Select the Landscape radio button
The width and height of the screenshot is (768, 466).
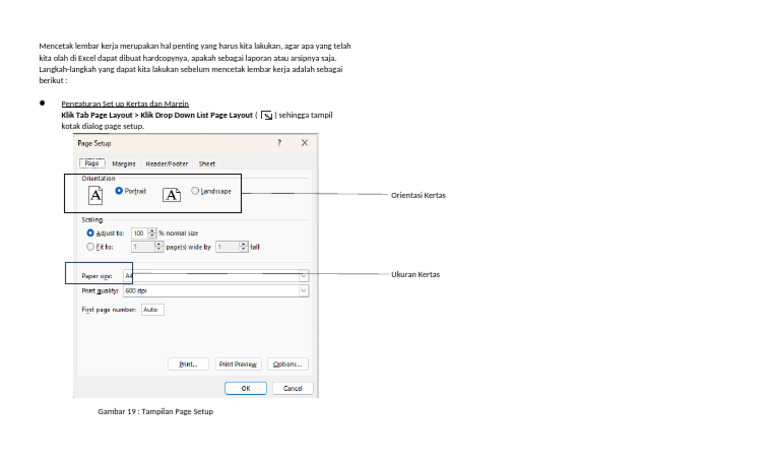pyautogui.click(x=195, y=191)
